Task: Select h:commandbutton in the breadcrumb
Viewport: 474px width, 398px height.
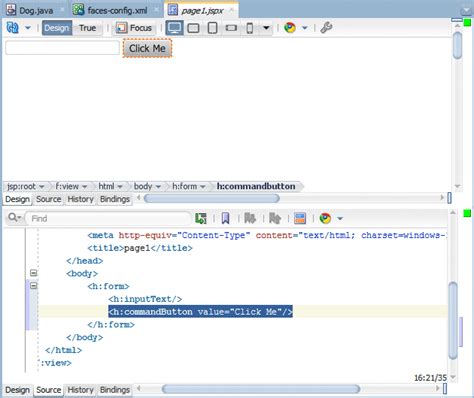Action: [x=256, y=186]
